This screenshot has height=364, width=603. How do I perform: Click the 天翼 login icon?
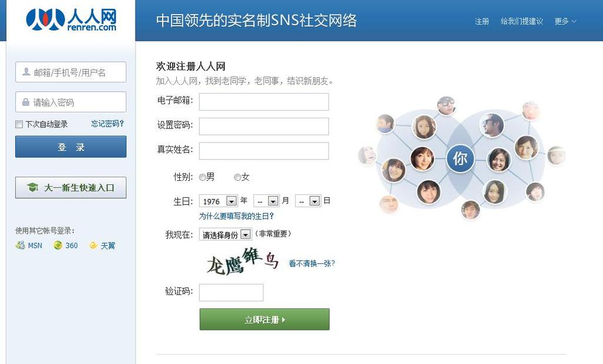(x=93, y=245)
